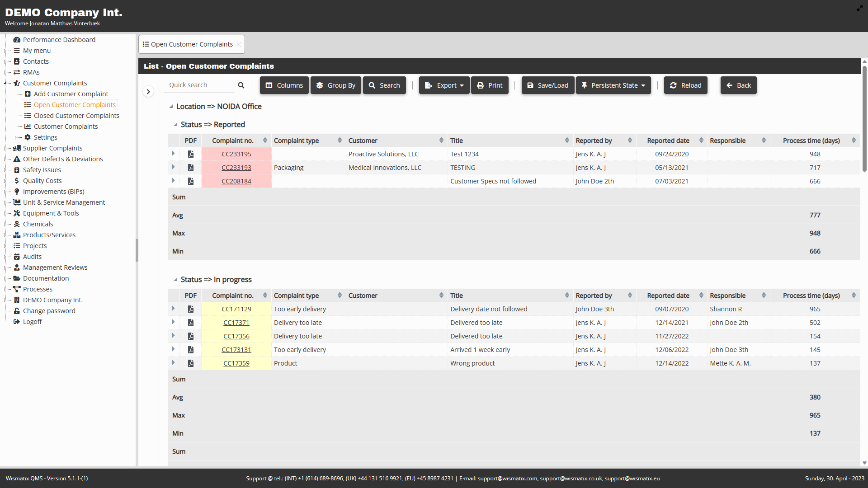Open Closed Customer Complaints in sidebar

tap(76, 116)
